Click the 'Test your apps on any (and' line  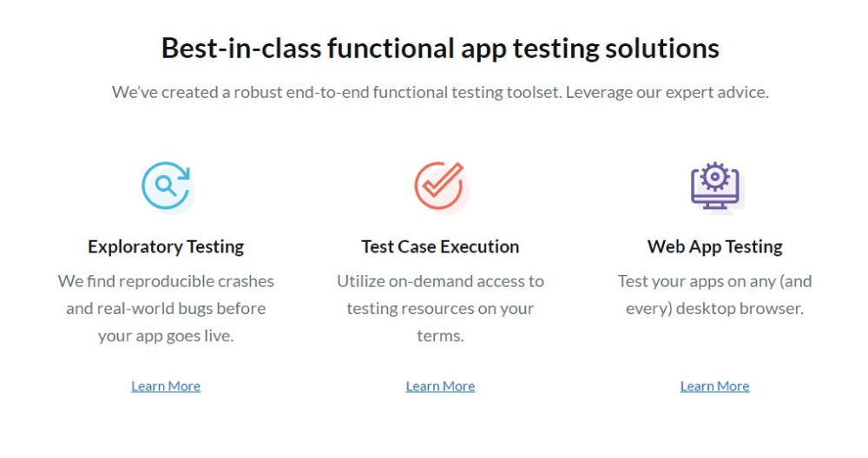[714, 281]
